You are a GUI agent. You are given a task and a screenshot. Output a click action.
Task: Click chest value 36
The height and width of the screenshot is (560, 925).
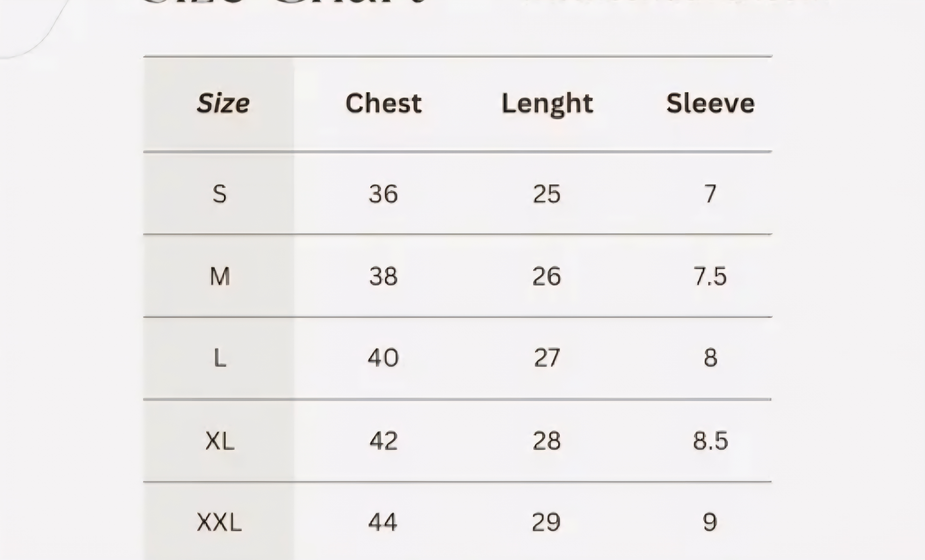383,194
